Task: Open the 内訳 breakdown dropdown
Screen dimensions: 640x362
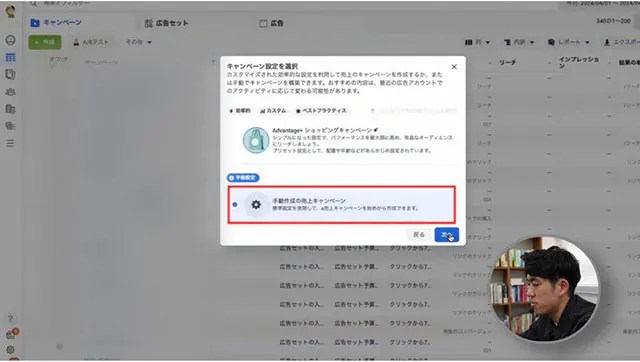Action: click(519, 42)
